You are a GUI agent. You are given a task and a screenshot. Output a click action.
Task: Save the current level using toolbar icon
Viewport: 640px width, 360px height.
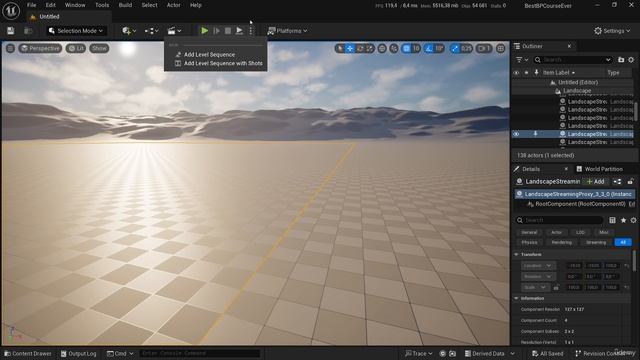(x=11, y=31)
